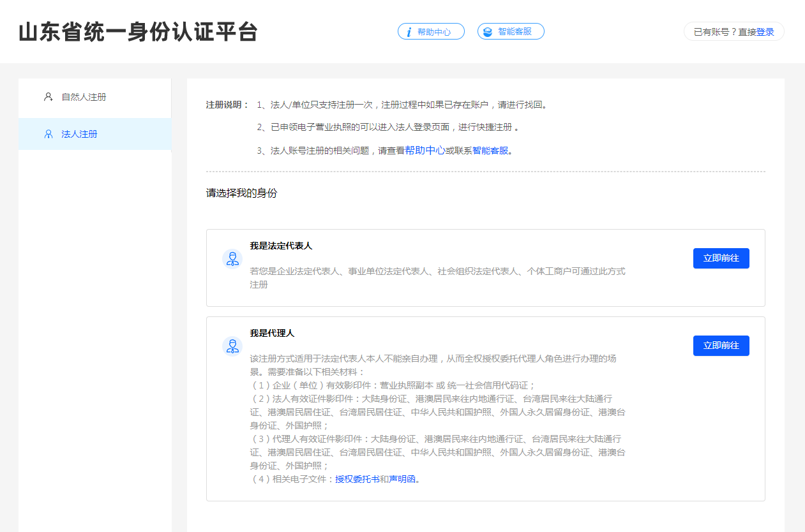Click the avatar icon for 我是代理人
Image resolution: width=805 pixels, height=532 pixels.
click(x=232, y=346)
